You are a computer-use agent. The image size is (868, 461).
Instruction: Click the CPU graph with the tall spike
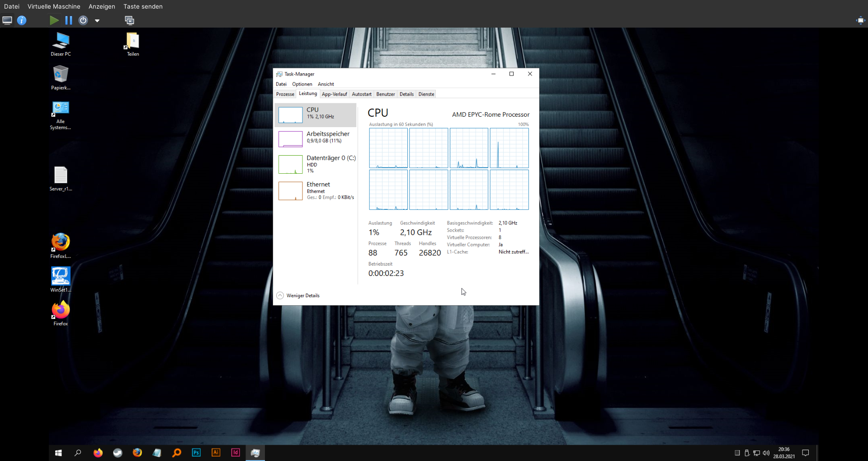click(x=509, y=148)
